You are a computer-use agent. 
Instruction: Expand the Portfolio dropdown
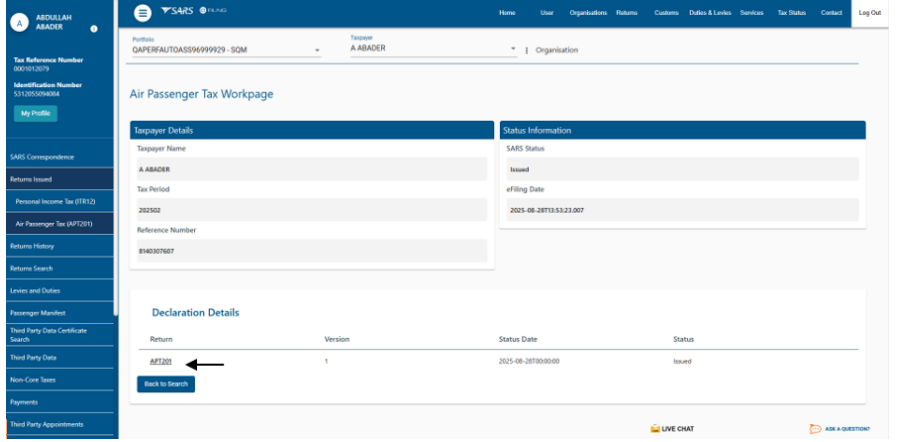pos(317,50)
